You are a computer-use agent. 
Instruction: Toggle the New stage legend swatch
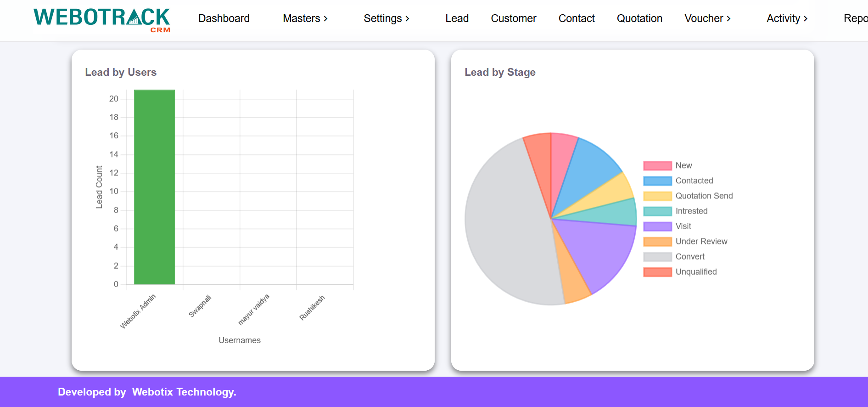657,166
